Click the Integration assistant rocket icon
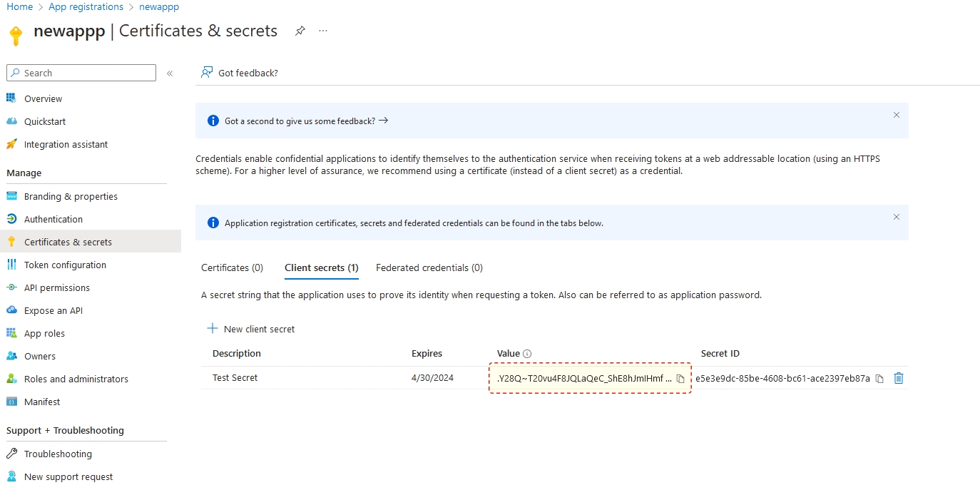 [11, 144]
